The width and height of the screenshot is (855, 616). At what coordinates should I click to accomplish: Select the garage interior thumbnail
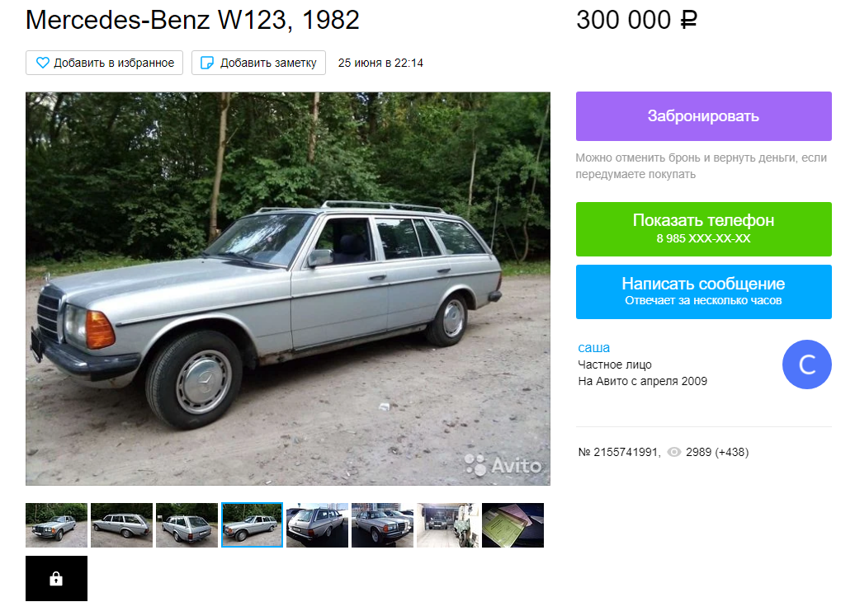coord(447,525)
